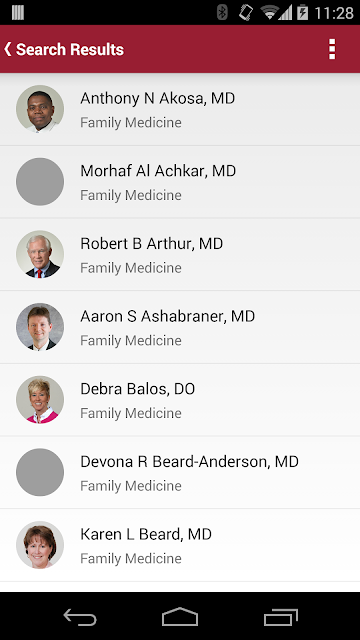Select the Morhaf Al Achkar, MD result

pyautogui.click(x=180, y=182)
